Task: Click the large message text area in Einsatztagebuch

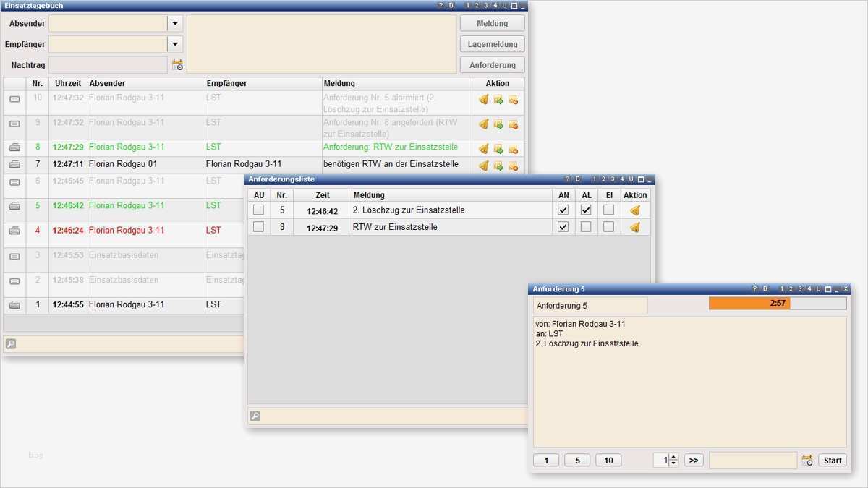Action: [x=322, y=44]
